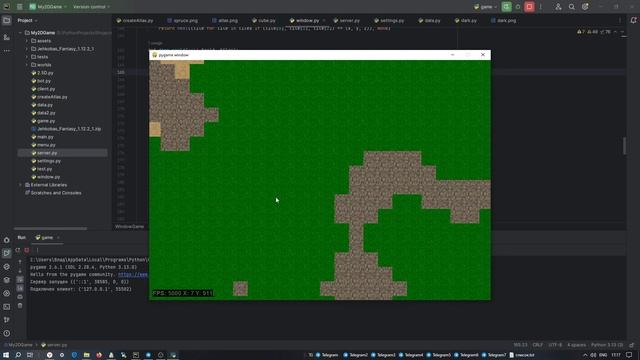Open more run actions menu
The width and height of the screenshot is (640, 360).
point(540,7)
